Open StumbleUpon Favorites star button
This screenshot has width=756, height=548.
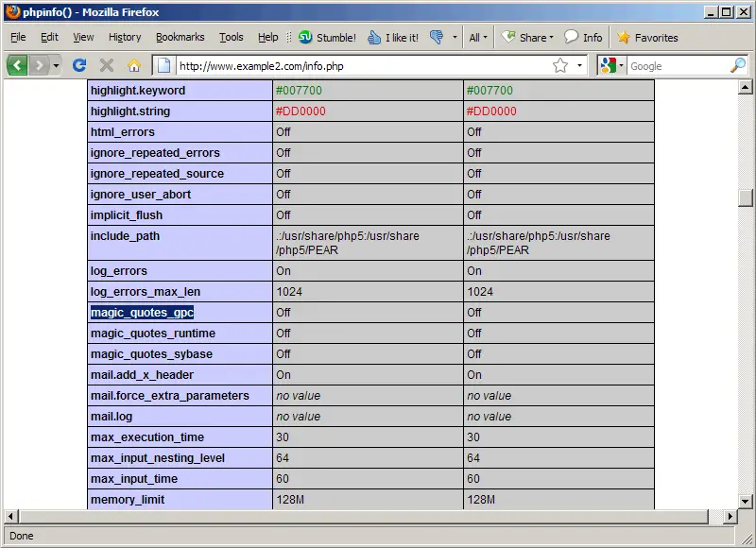(647, 37)
